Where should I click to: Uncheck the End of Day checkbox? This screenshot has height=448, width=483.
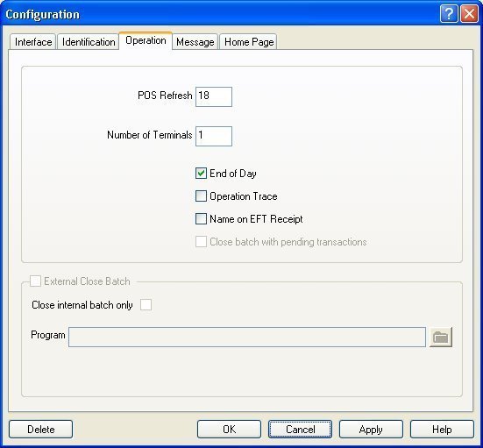click(201, 174)
